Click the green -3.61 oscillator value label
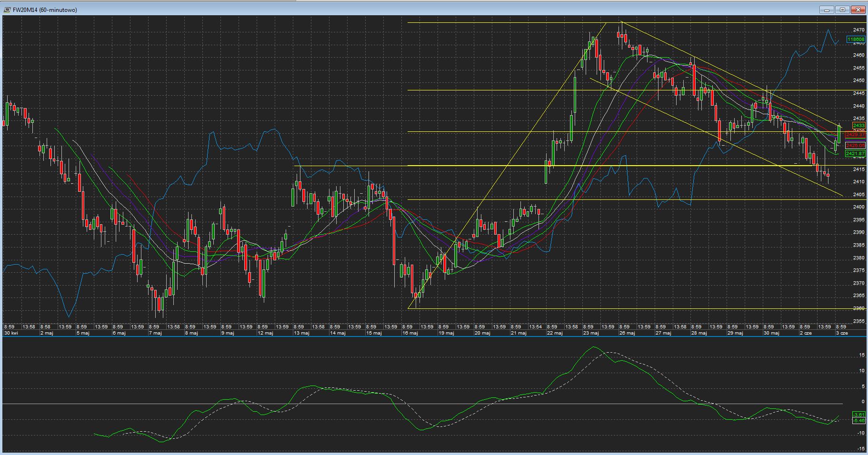 [858, 415]
